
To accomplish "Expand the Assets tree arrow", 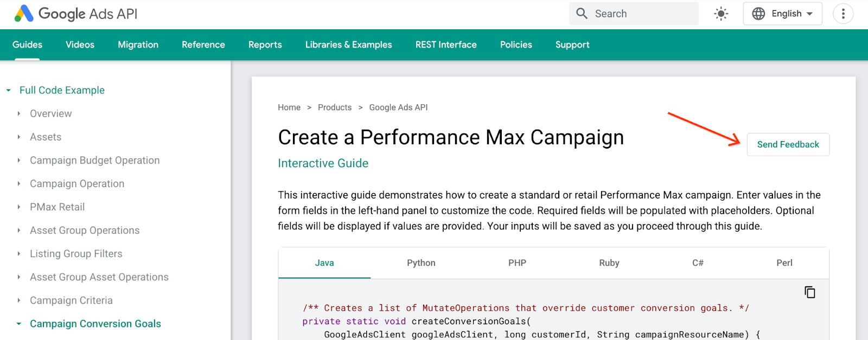I will point(19,137).
